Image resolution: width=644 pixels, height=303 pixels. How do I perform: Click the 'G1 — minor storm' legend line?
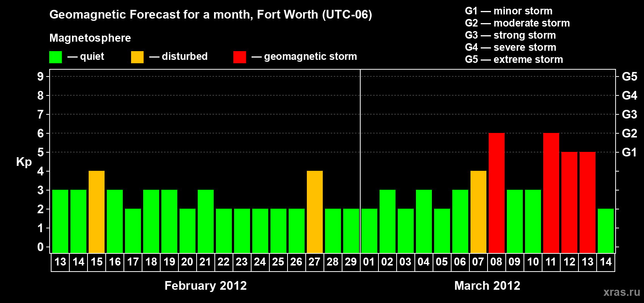click(x=509, y=11)
